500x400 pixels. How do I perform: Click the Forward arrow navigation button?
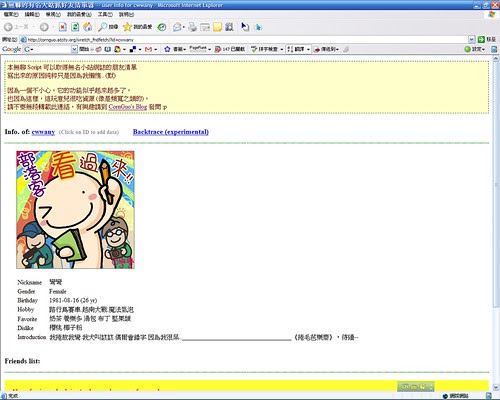tap(44, 27)
